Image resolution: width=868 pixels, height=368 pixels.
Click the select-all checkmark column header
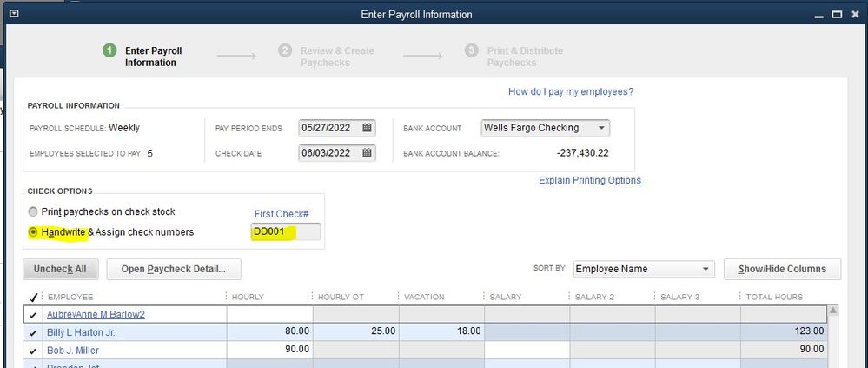tap(33, 298)
